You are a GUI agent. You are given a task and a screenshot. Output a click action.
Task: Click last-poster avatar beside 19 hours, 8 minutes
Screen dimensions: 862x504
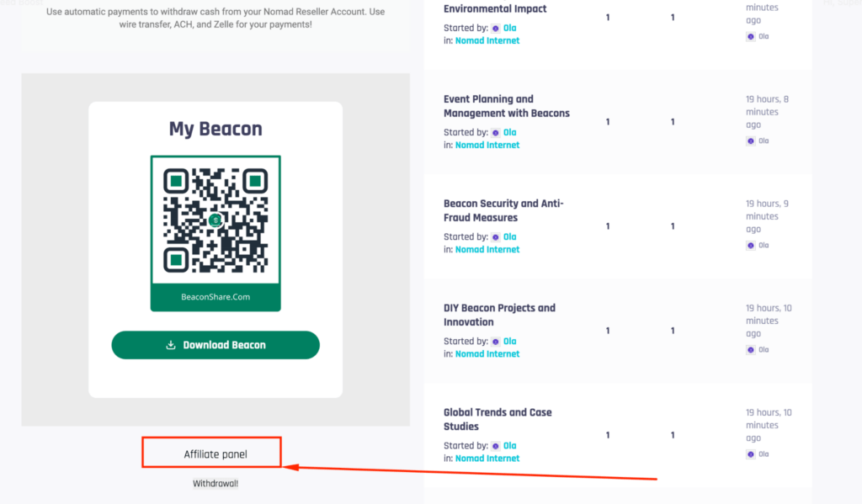[x=750, y=141]
